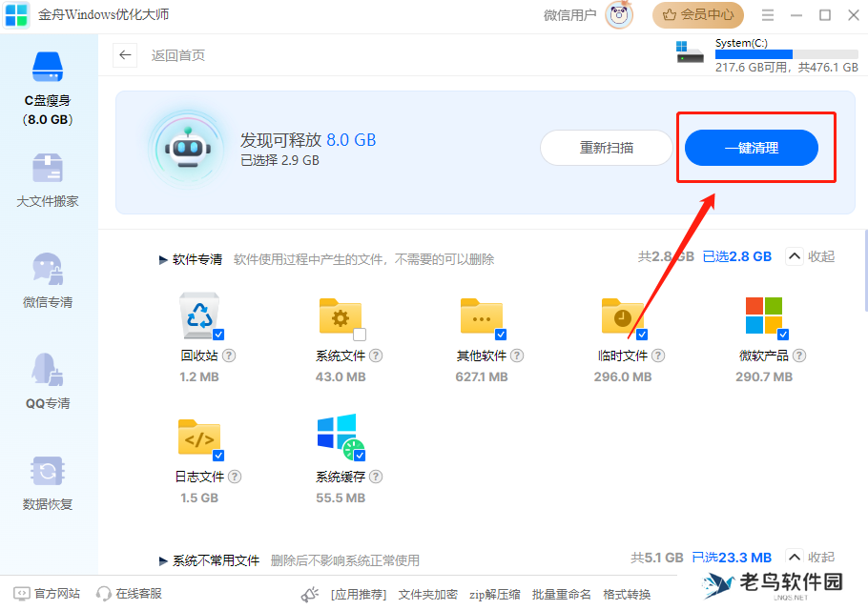Check the 系统文件 checkbox
This screenshot has height=610, width=868.
360,335
